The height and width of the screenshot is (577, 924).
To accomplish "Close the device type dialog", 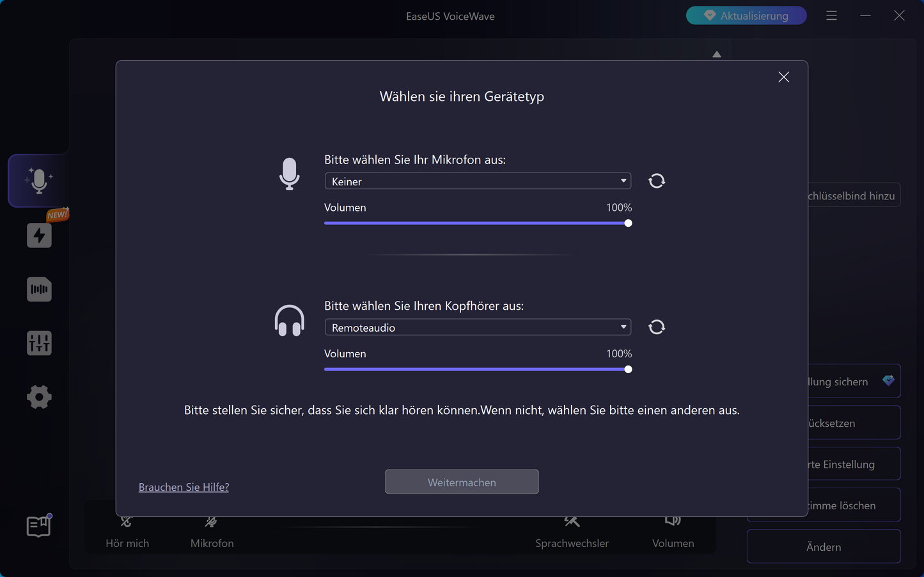I will pyautogui.click(x=783, y=77).
